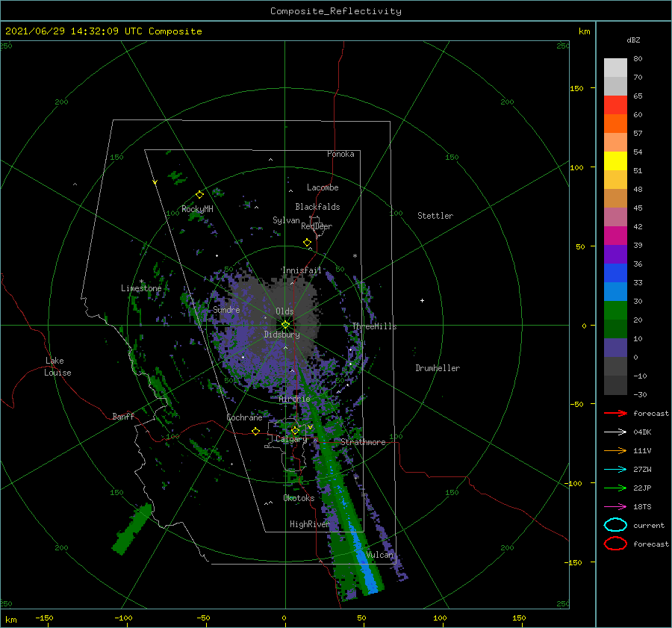Screen dimensions: 672x628
Task: Click the yellow diamond marker above Calgary label
Action: [295, 430]
